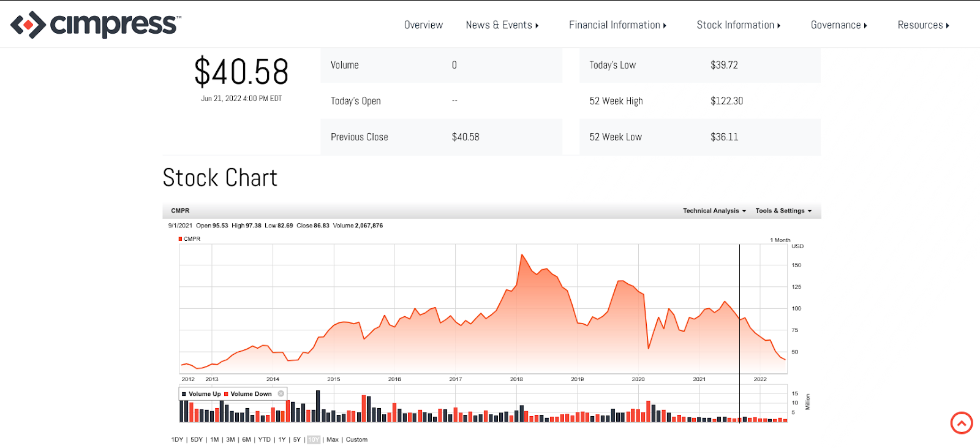Close the Volume Up/Down legend box
The image size is (980, 448).
coord(281,394)
